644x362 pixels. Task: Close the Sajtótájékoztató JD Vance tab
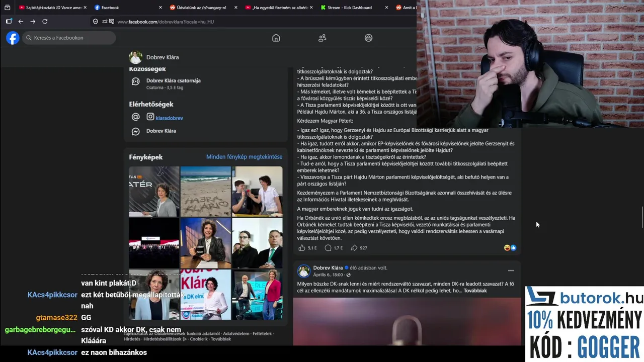pos(85,8)
